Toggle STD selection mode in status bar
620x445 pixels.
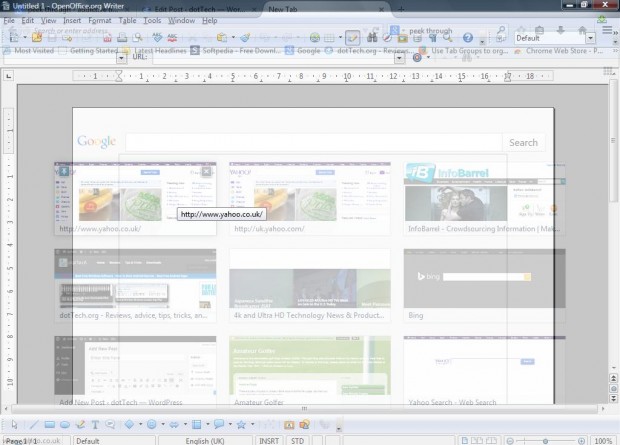(297, 441)
